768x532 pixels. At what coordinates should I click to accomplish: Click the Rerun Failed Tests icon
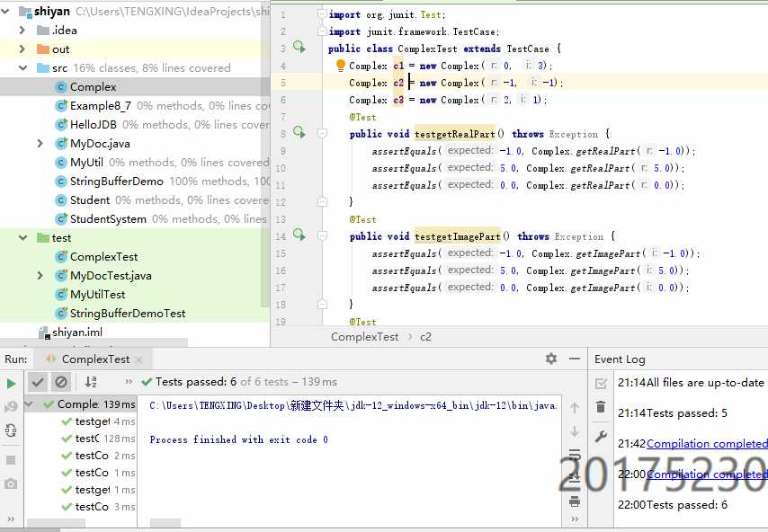tap(11, 406)
